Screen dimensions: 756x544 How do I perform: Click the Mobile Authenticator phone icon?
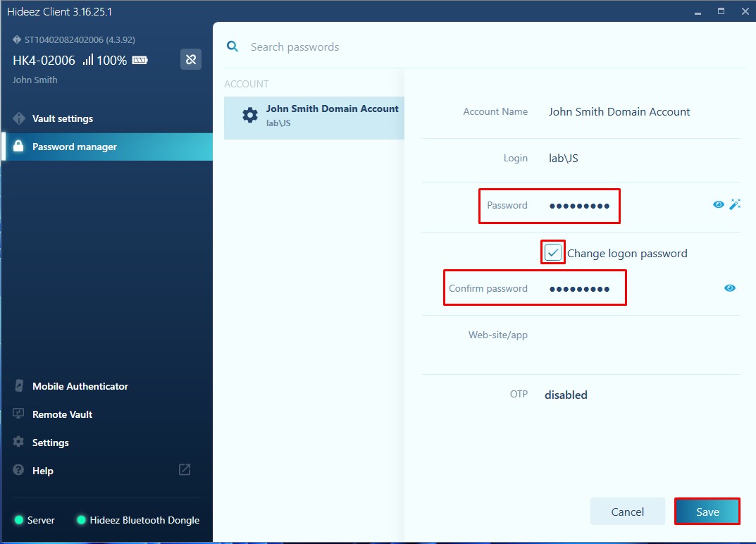(x=19, y=386)
